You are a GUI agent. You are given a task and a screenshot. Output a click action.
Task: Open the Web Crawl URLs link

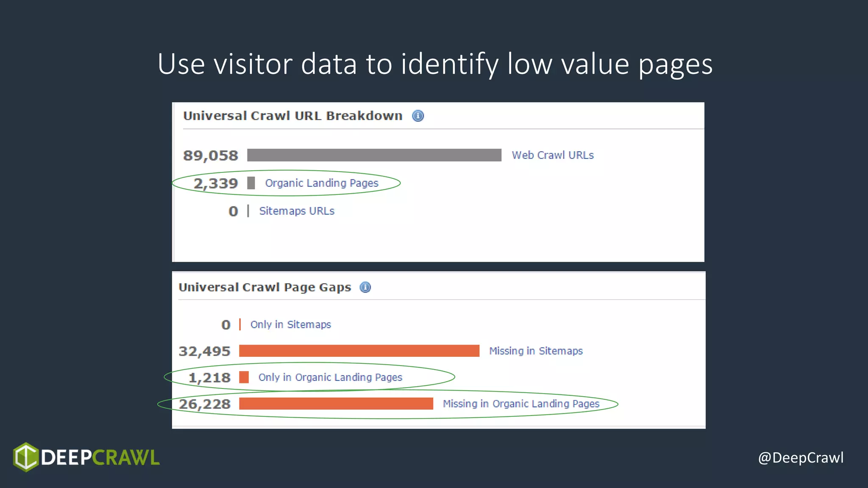point(553,155)
